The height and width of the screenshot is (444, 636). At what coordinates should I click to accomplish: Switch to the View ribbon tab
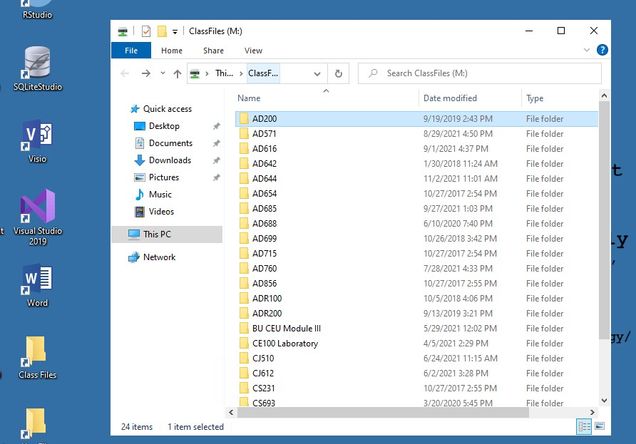253,50
